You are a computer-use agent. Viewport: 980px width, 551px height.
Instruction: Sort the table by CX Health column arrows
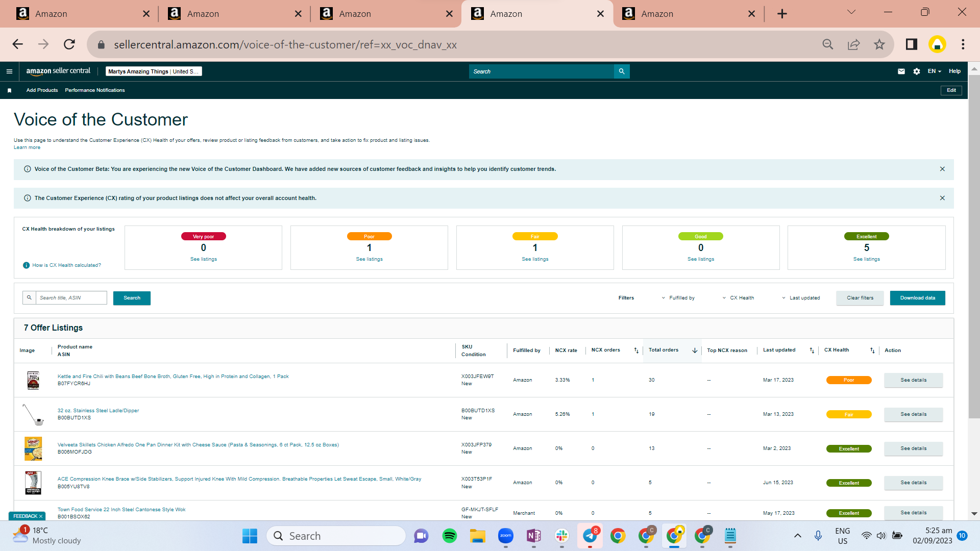tap(872, 350)
